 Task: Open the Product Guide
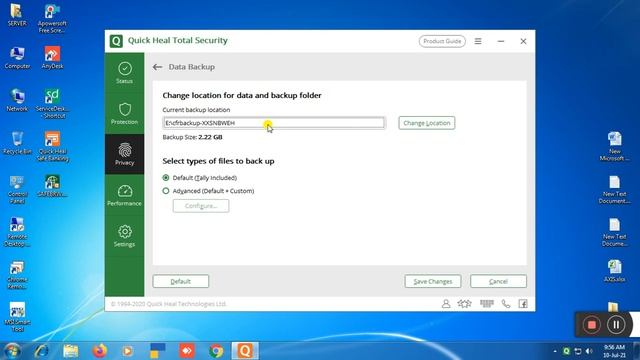[x=442, y=41]
